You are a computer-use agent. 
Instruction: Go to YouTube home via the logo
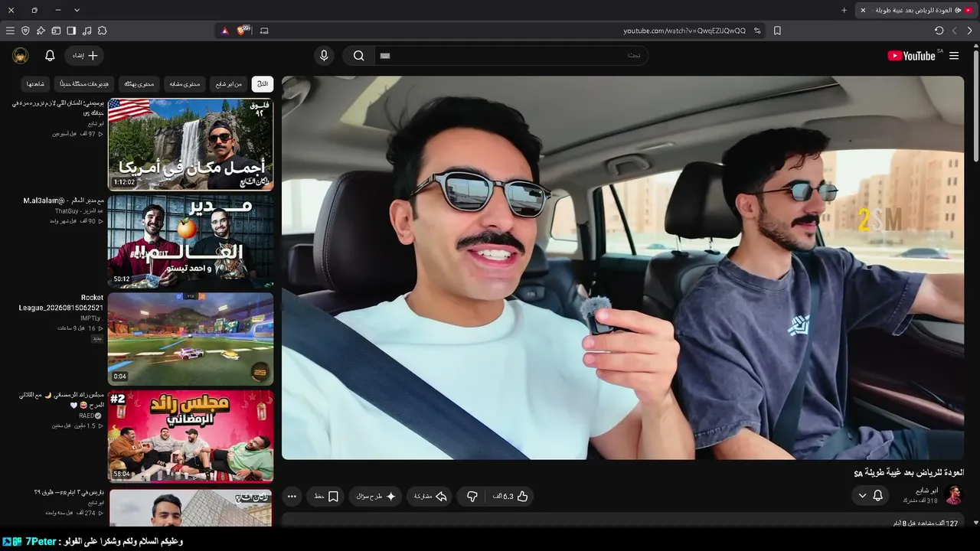point(913,56)
